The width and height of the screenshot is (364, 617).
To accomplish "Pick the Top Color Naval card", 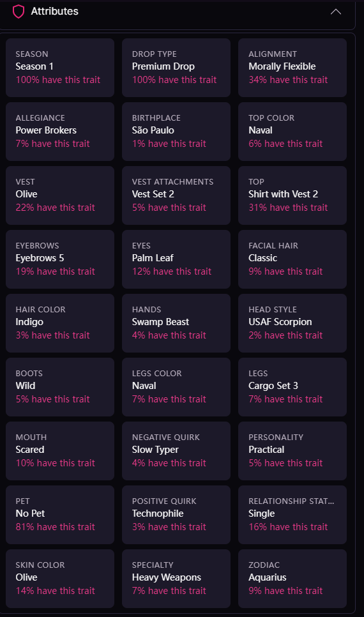I will [292, 132].
